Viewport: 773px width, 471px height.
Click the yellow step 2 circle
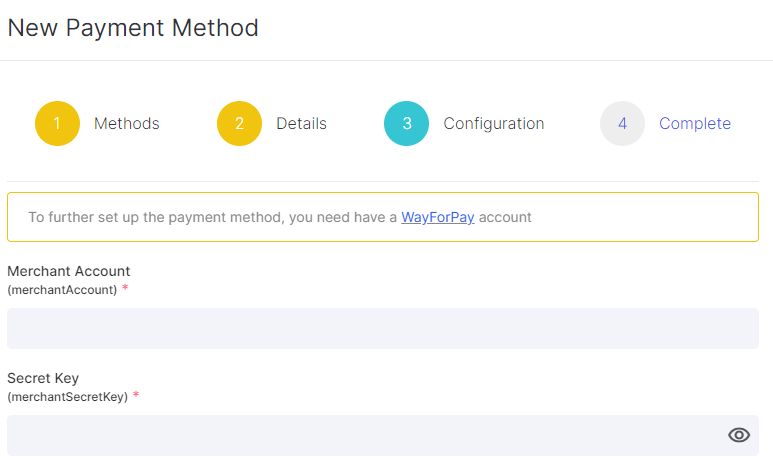point(239,123)
